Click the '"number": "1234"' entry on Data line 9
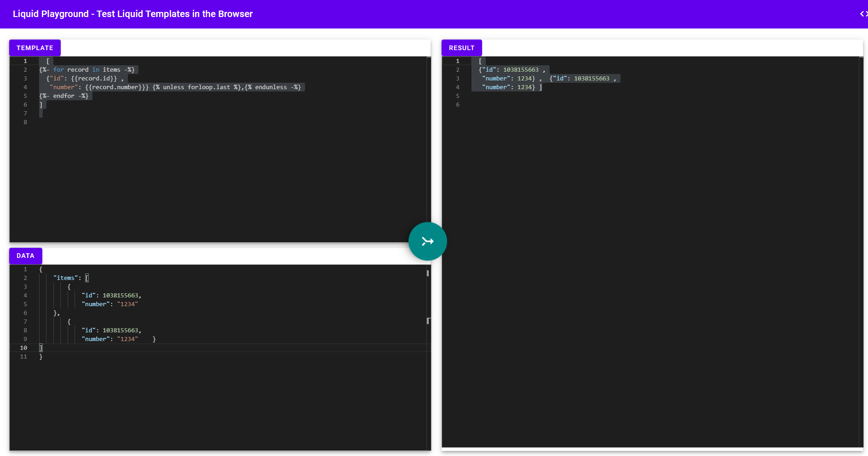The height and width of the screenshot is (456, 868). [109, 339]
